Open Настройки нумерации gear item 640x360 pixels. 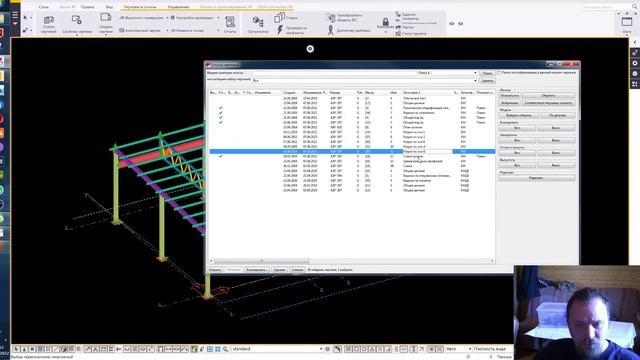coord(191,18)
